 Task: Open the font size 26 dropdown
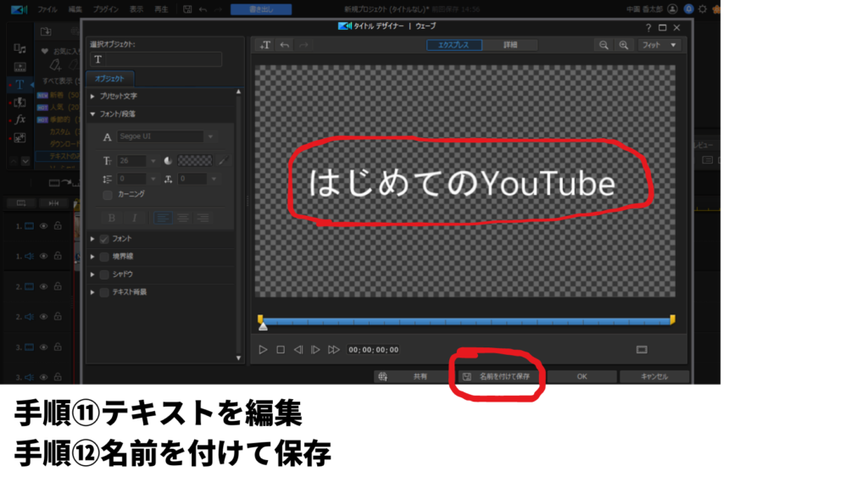click(x=153, y=161)
